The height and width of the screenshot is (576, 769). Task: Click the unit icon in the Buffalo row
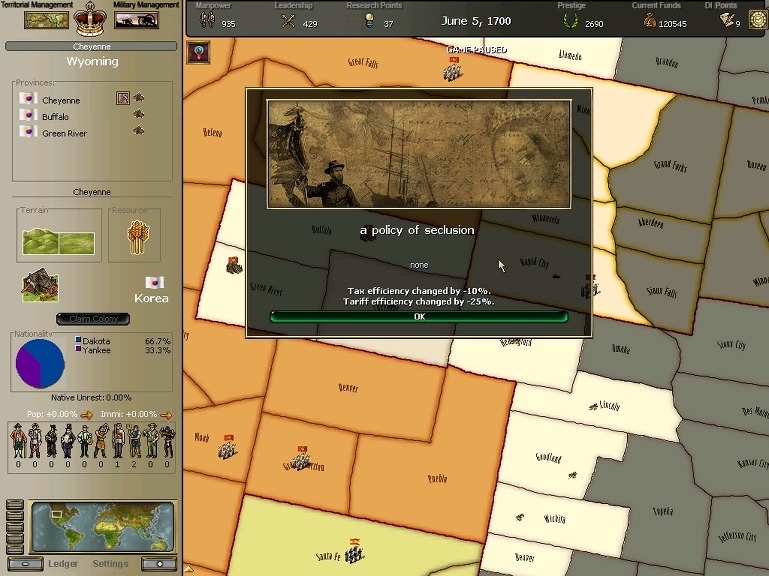click(x=139, y=114)
